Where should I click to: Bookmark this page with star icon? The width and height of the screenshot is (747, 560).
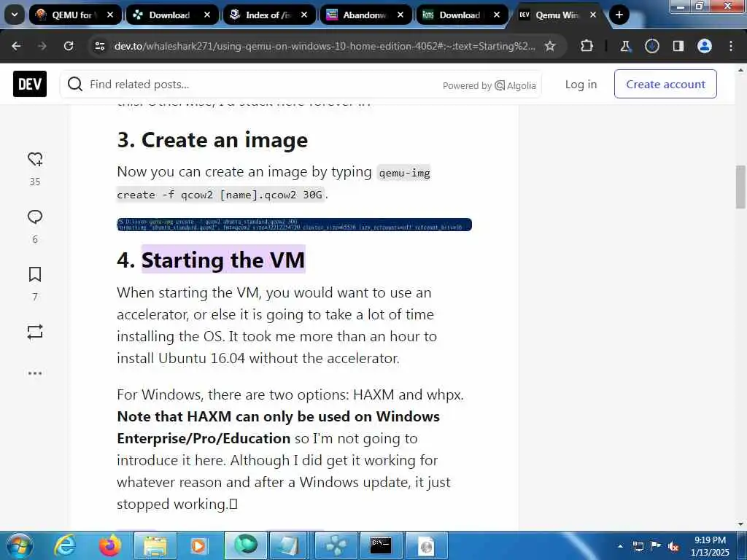[x=550, y=46]
